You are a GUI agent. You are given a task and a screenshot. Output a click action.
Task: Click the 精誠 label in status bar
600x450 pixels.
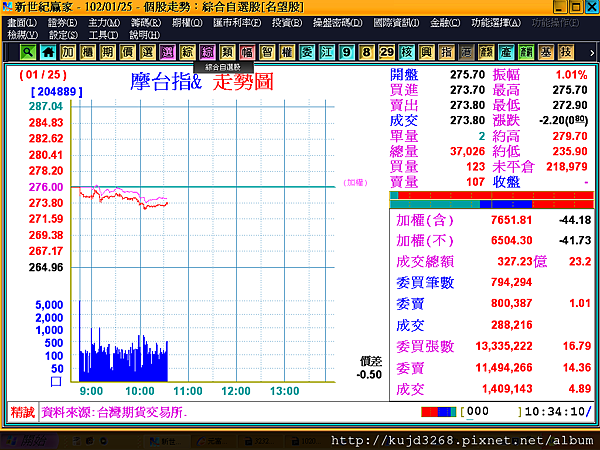(x=23, y=412)
